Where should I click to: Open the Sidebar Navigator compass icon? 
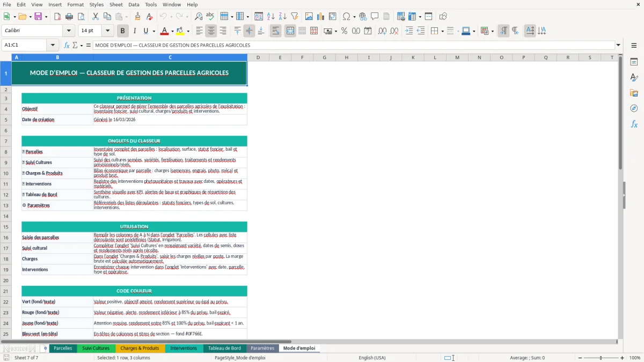[x=634, y=108]
